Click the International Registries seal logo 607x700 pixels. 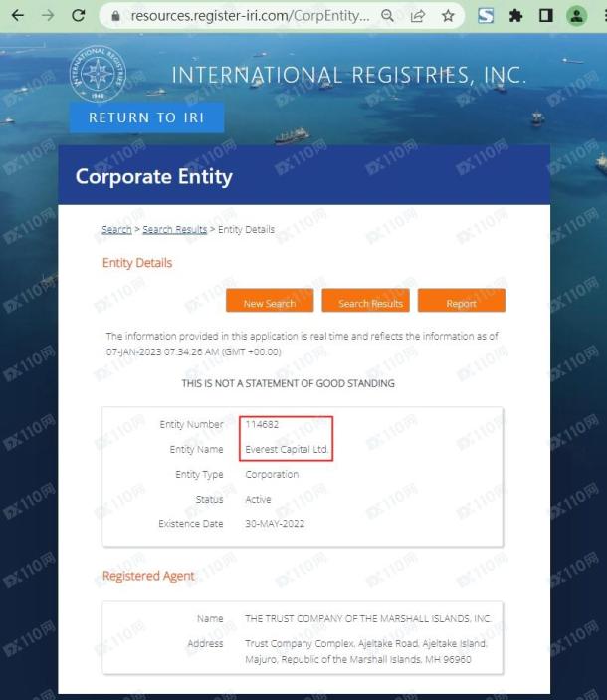point(98,74)
